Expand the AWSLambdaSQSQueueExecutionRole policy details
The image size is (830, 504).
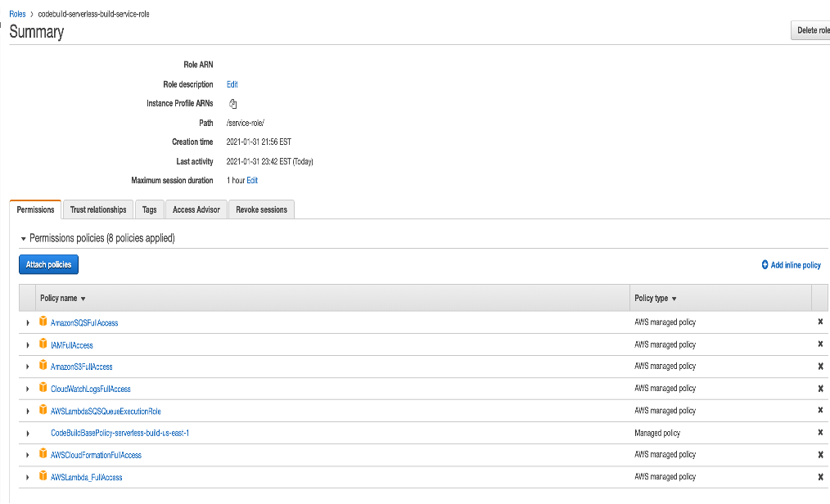[28, 412]
